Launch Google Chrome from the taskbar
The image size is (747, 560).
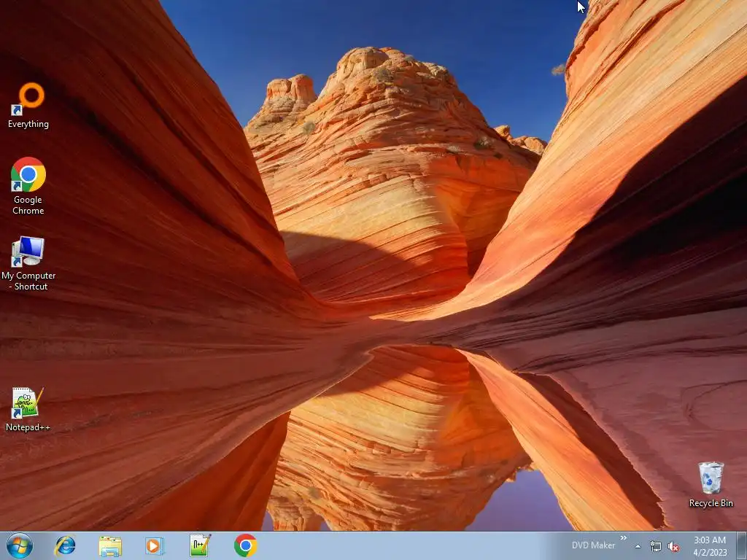(x=245, y=545)
